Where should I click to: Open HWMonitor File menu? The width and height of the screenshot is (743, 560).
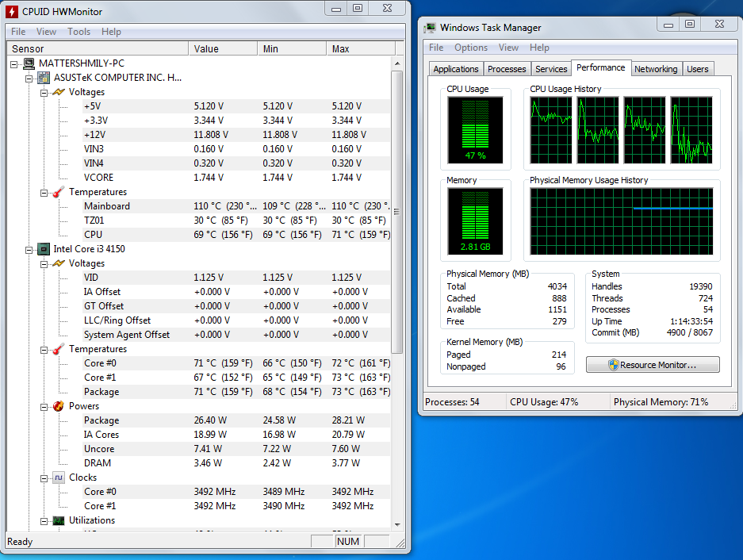pyautogui.click(x=18, y=31)
